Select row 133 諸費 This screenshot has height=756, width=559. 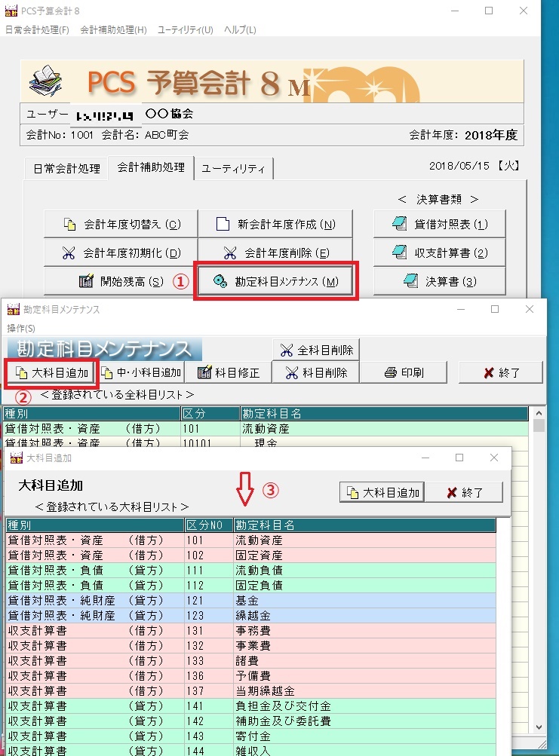pos(251,661)
